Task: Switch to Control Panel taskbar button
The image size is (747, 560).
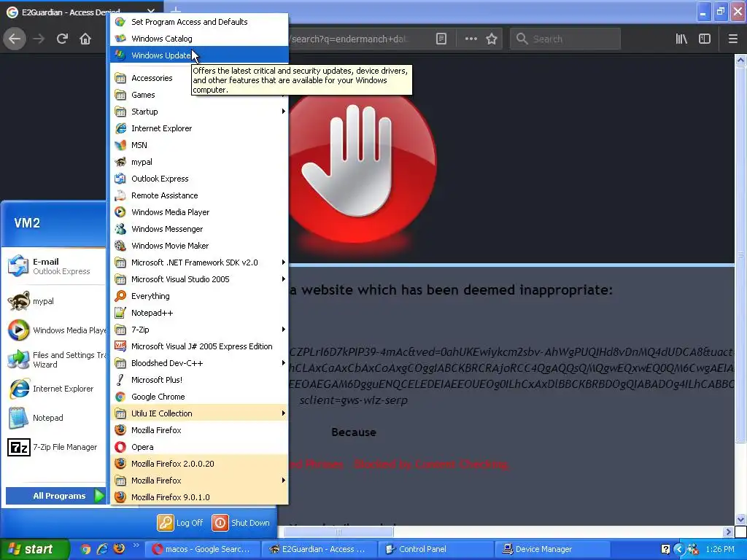Action: [x=436, y=549]
